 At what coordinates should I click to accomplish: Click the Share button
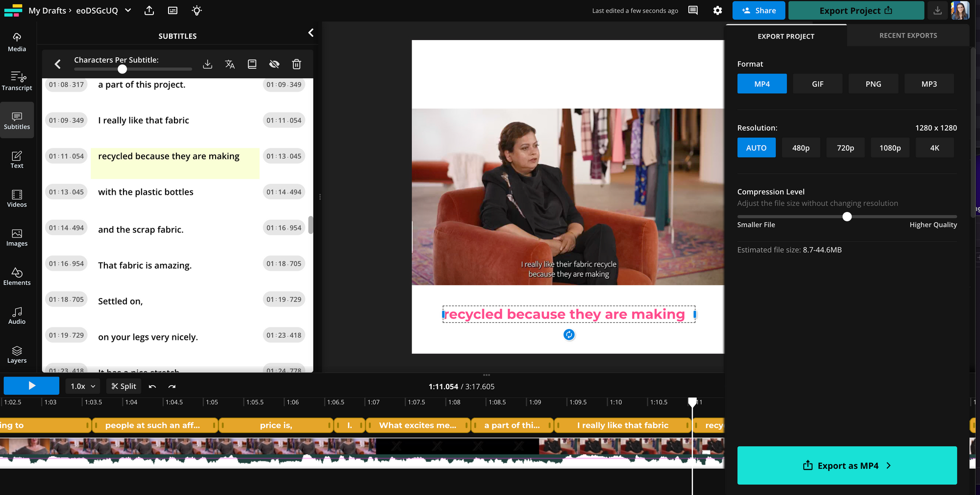tap(759, 10)
